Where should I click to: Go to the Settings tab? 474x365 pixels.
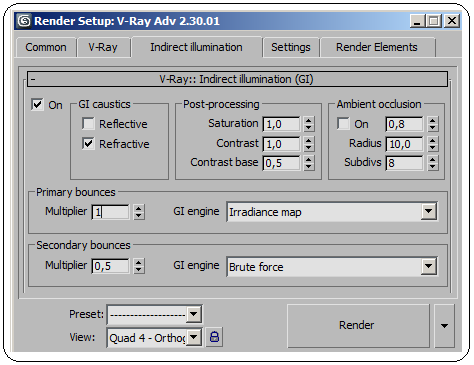click(291, 48)
